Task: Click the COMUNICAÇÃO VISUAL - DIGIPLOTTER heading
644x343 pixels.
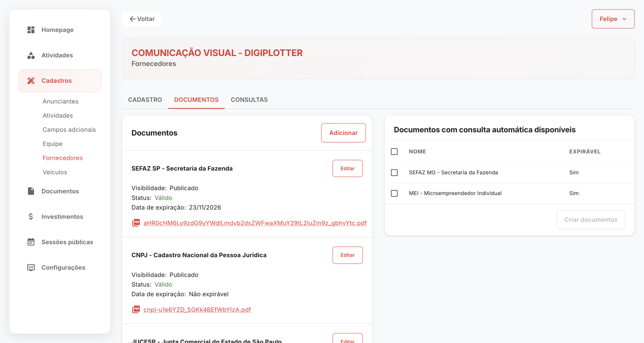Action: (217, 53)
